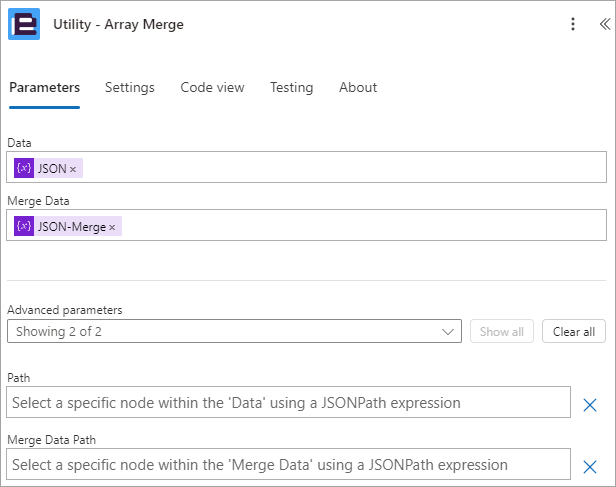Click the JSON variable token icon
This screenshot has height=487, width=616.
pos(24,168)
